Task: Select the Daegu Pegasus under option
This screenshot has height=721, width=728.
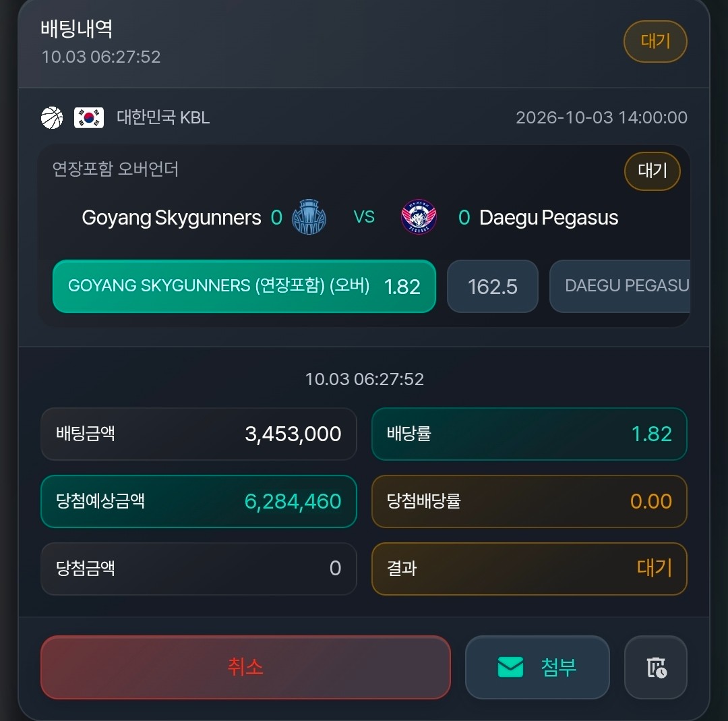Action: (x=620, y=286)
